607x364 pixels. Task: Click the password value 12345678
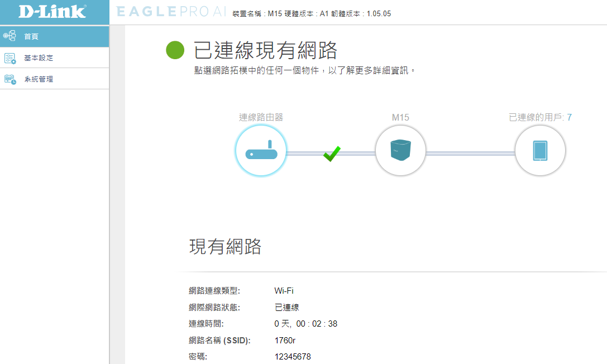[x=293, y=357]
